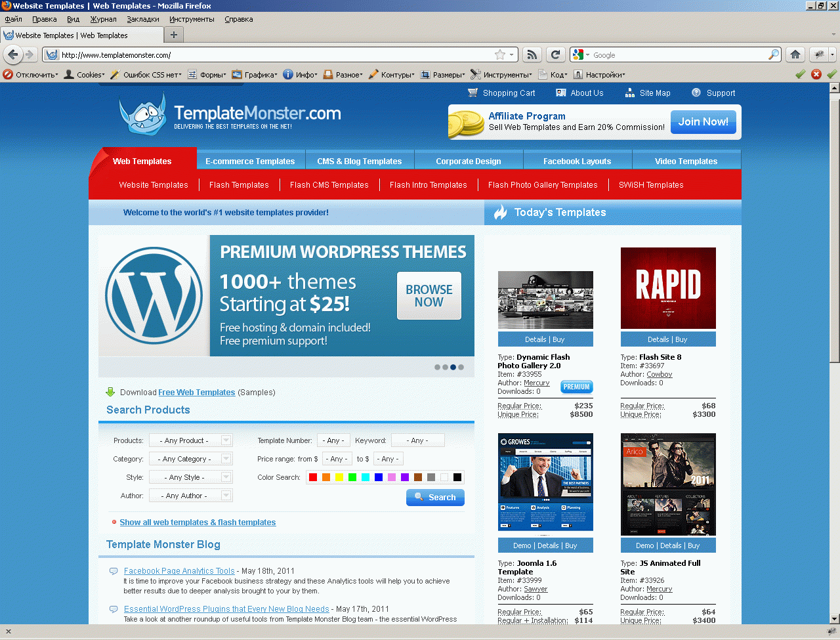840x640 pixels.
Task: Click the Ошибок CSS нет toolbar item
Action: [x=146, y=75]
